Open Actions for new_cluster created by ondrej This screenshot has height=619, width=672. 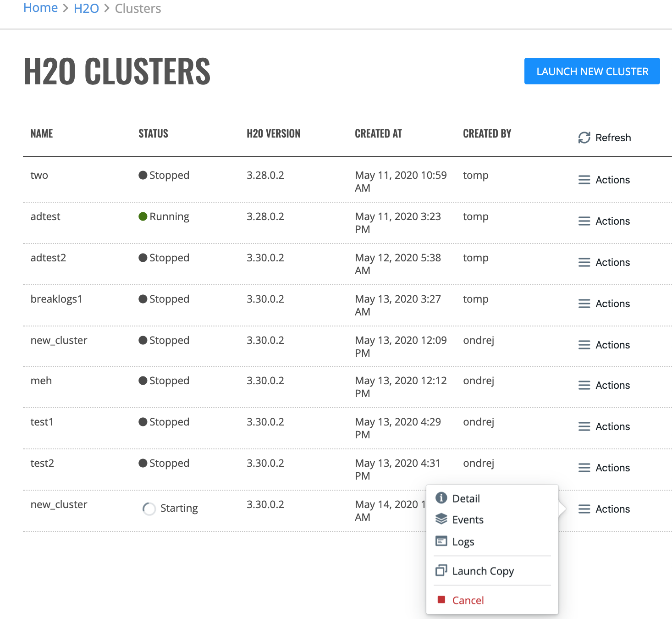point(604,345)
